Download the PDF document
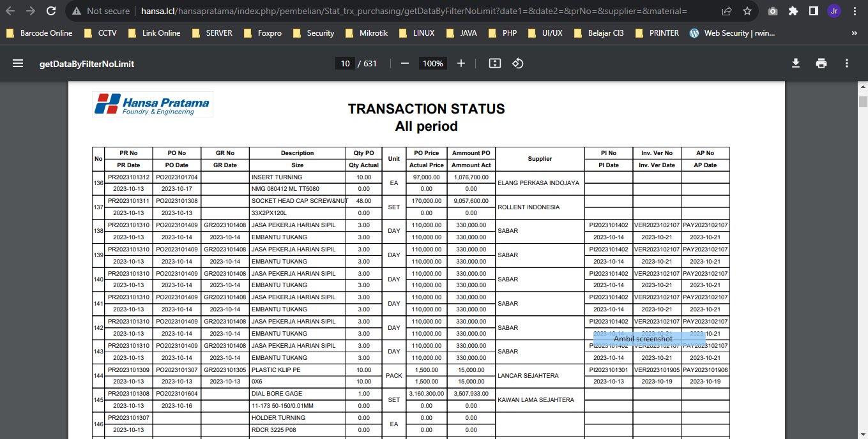 796,63
